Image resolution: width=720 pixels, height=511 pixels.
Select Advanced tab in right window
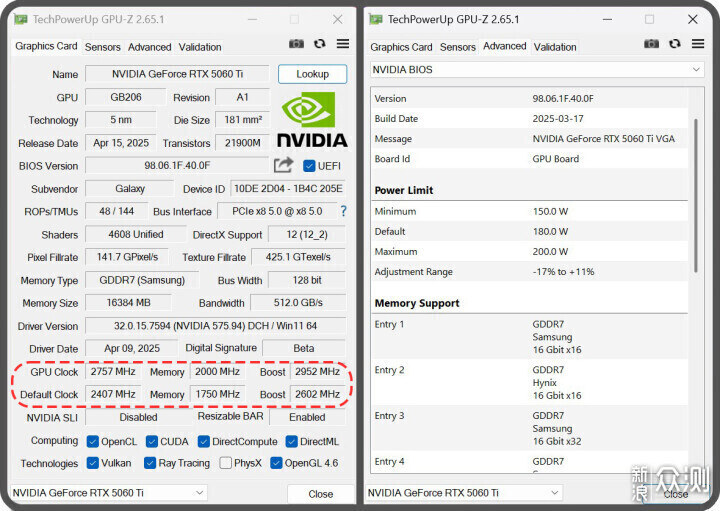click(504, 46)
